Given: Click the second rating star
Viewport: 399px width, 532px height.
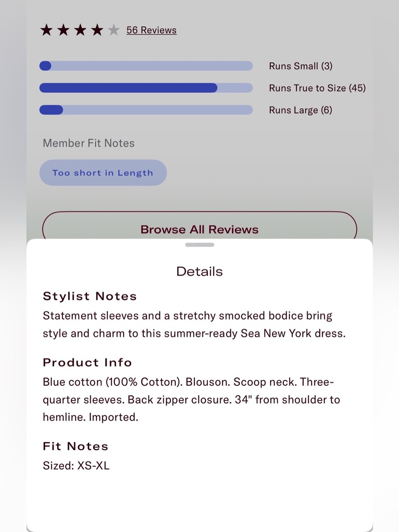Looking at the screenshot, I should pos(63,30).
